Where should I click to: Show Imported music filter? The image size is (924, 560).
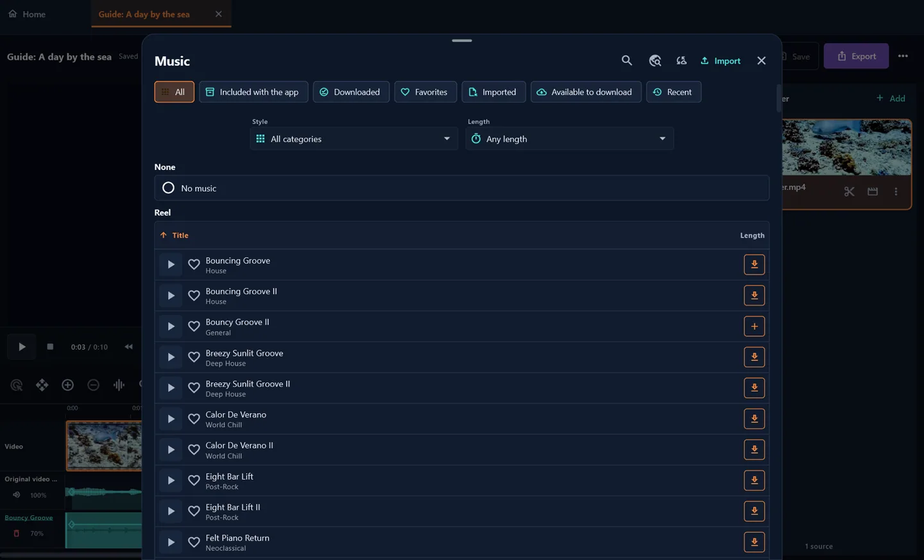[493, 92]
